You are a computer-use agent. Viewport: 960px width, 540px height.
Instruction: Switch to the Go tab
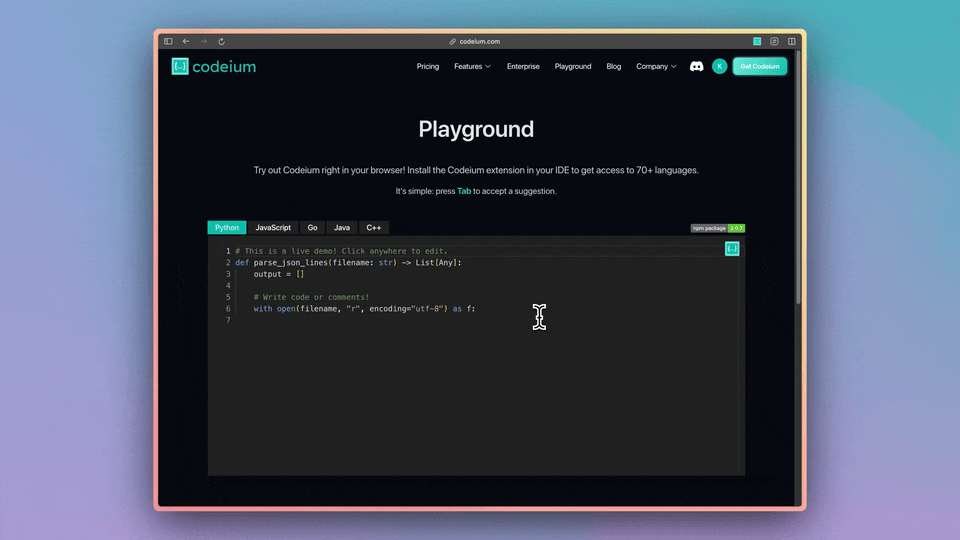(x=312, y=228)
